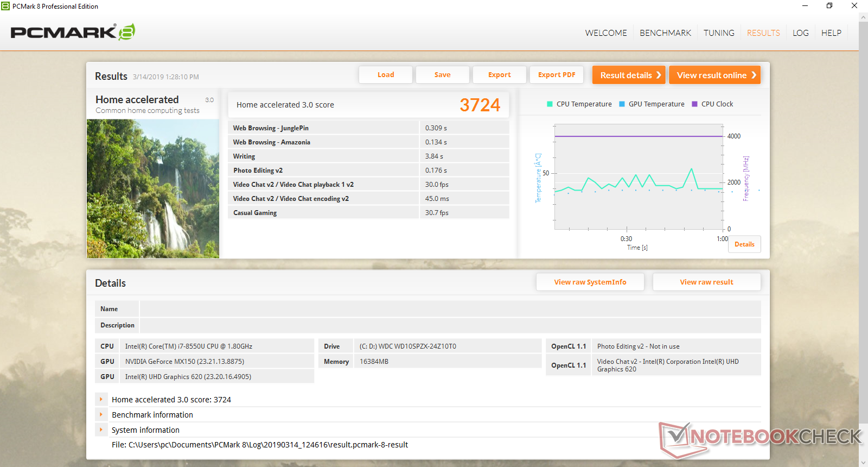868x467 pixels.
Task: Expand the System information section
Action: pyautogui.click(x=101, y=430)
